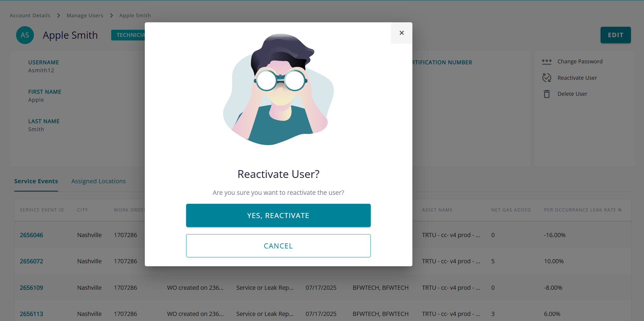Switch to Service Events tab
The height and width of the screenshot is (321, 644).
[36, 181]
